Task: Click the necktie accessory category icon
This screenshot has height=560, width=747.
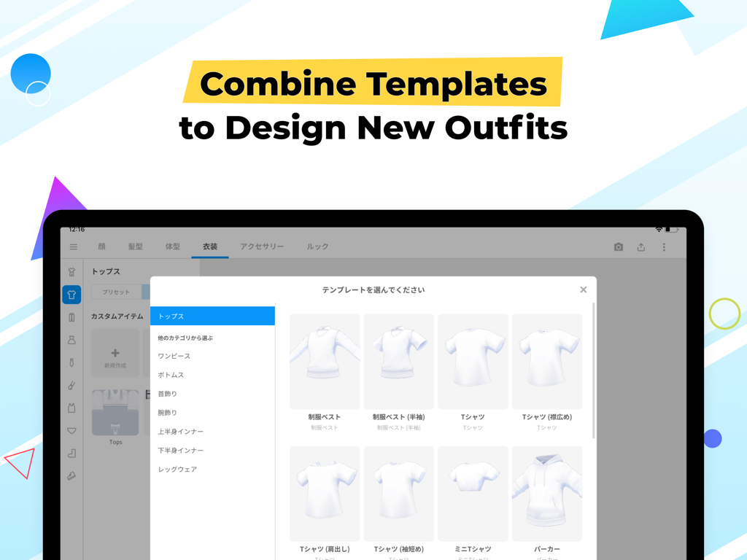Action: (x=71, y=363)
